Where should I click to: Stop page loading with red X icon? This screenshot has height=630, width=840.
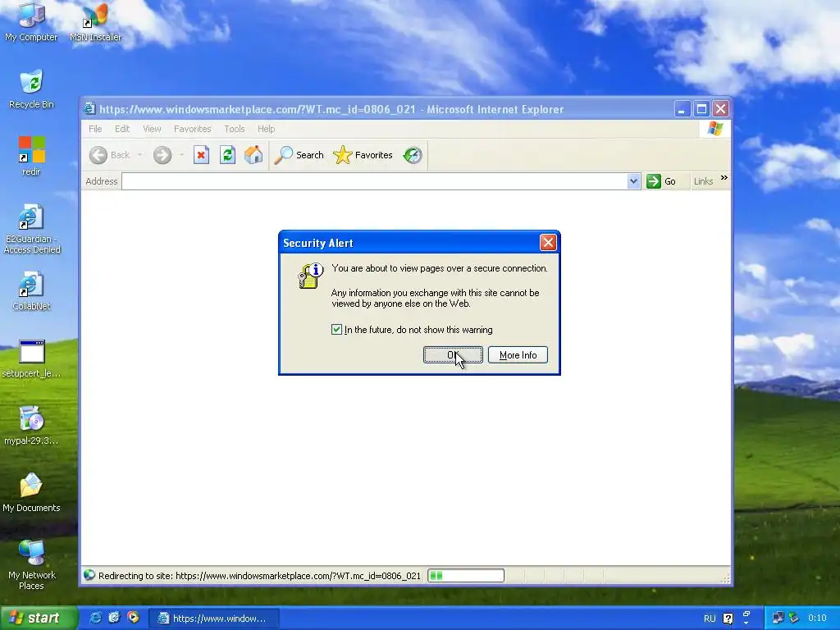(201, 155)
